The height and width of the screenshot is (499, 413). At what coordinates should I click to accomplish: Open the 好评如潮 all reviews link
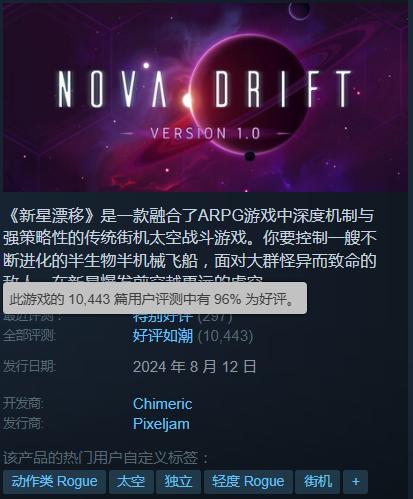[x=163, y=336]
